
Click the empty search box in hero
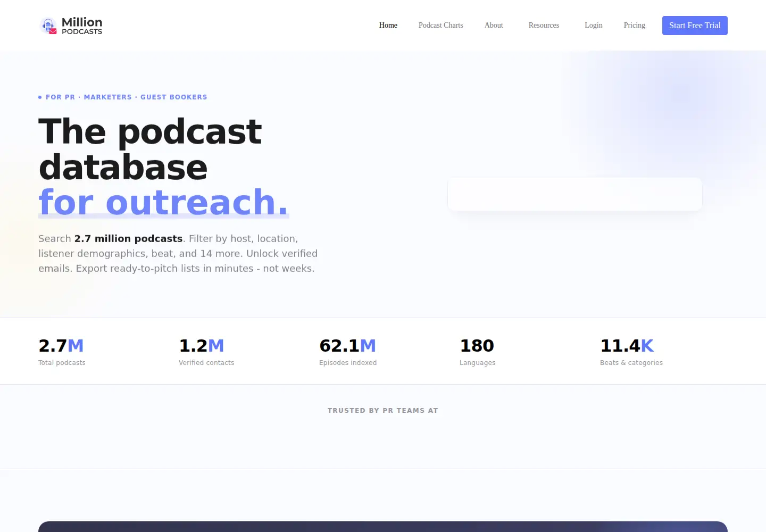coord(575,194)
